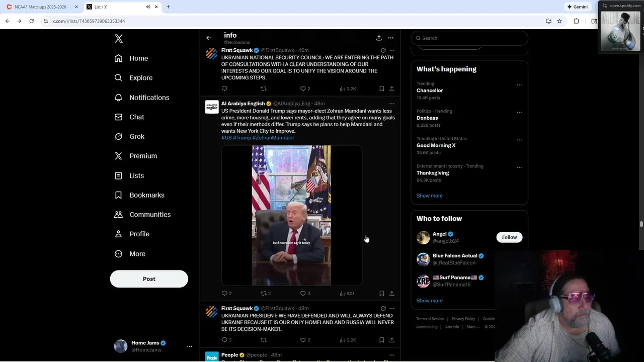Image resolution: width=644 pixels, height=362 pixels.
Task: Repost the Ukrainian National Security Council post
Action: (x=264, y=88)
